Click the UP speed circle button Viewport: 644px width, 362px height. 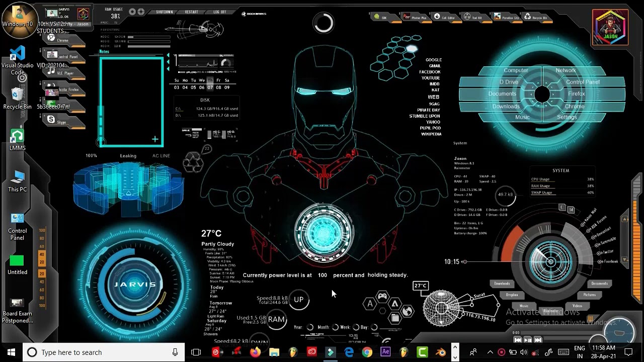[x=299, y=300]
